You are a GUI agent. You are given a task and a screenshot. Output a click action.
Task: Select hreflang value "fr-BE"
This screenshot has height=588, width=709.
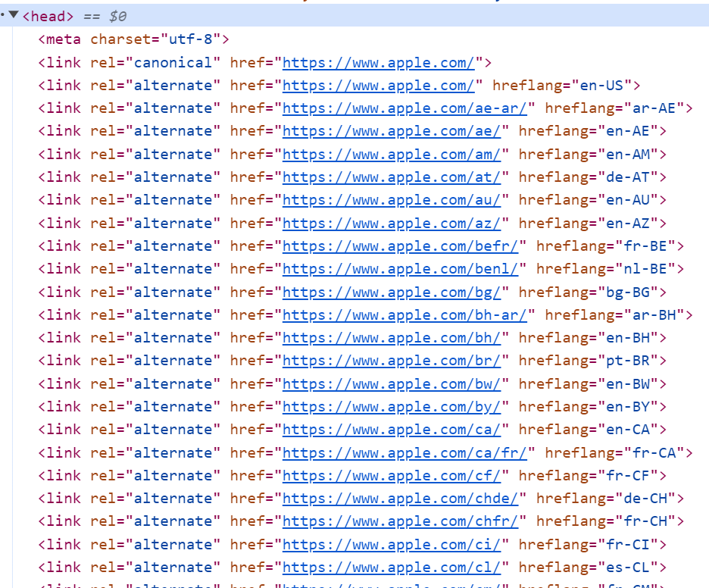coord(645,246)
